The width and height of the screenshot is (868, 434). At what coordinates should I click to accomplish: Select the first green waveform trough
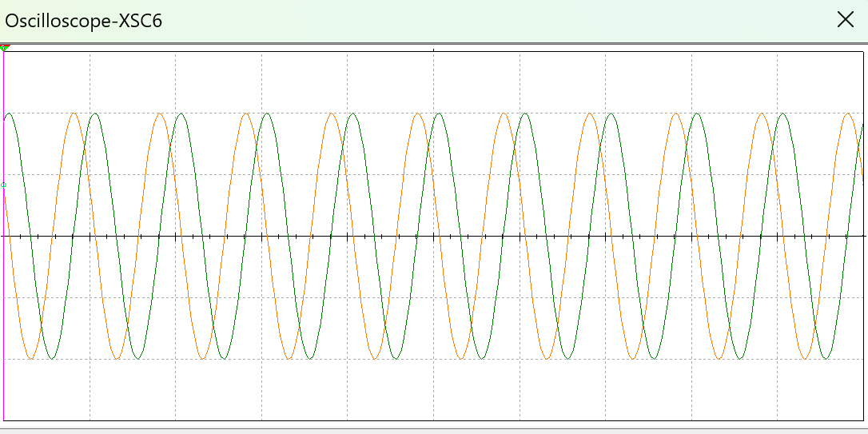[52, 358]
